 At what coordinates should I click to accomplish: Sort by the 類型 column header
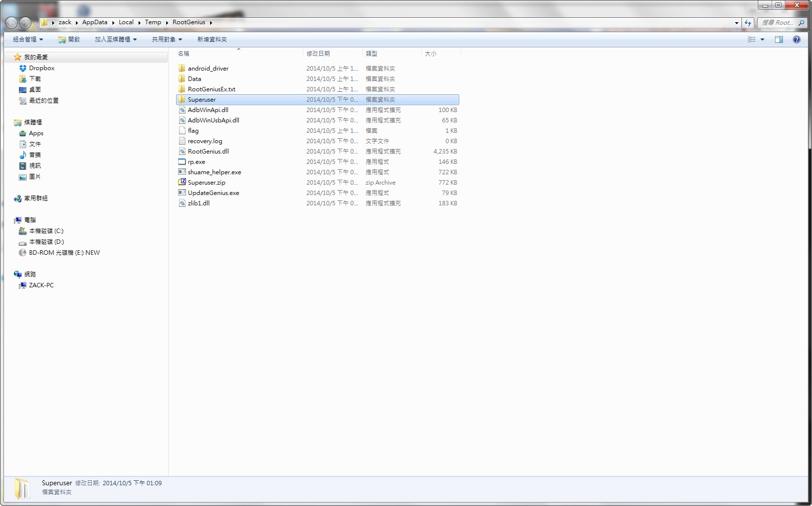[392, 53]
